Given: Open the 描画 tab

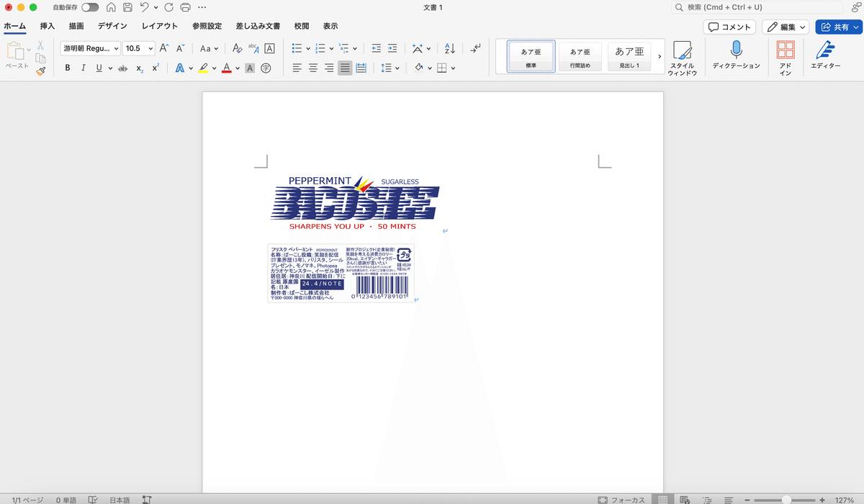Looking at the screenshot, I should point(76,26).
